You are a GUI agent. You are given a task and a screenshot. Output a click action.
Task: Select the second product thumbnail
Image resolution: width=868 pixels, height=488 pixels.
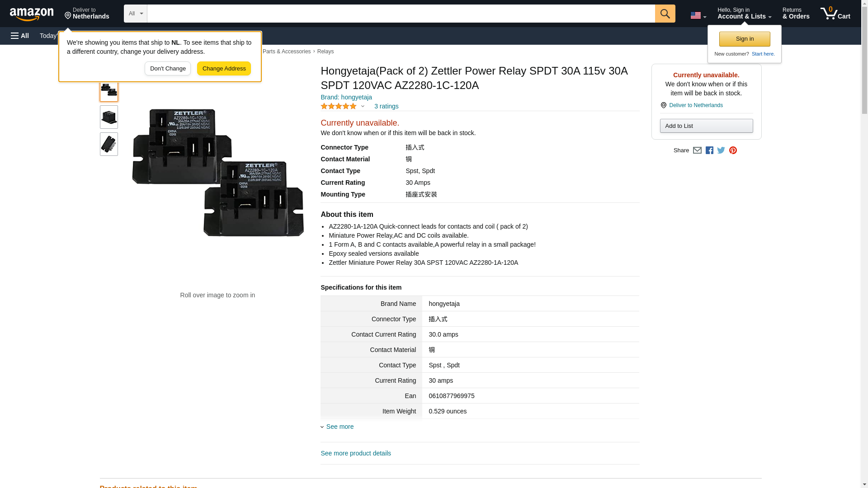109,117
